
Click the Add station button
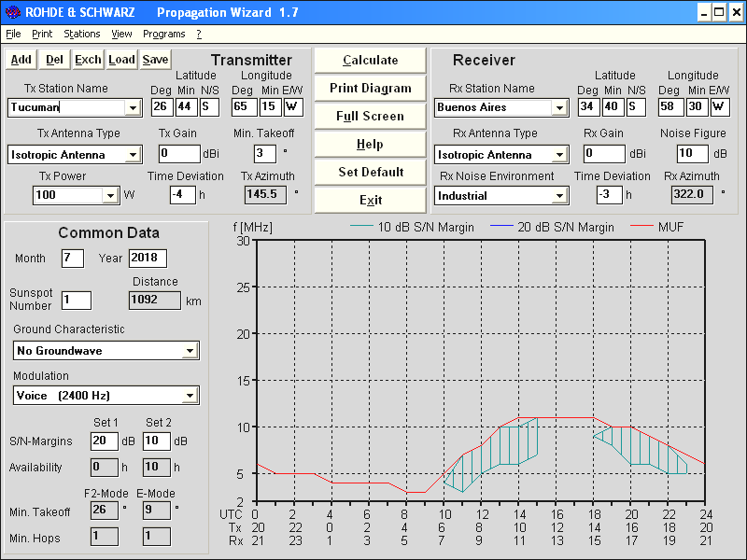[x=21, y=60]
